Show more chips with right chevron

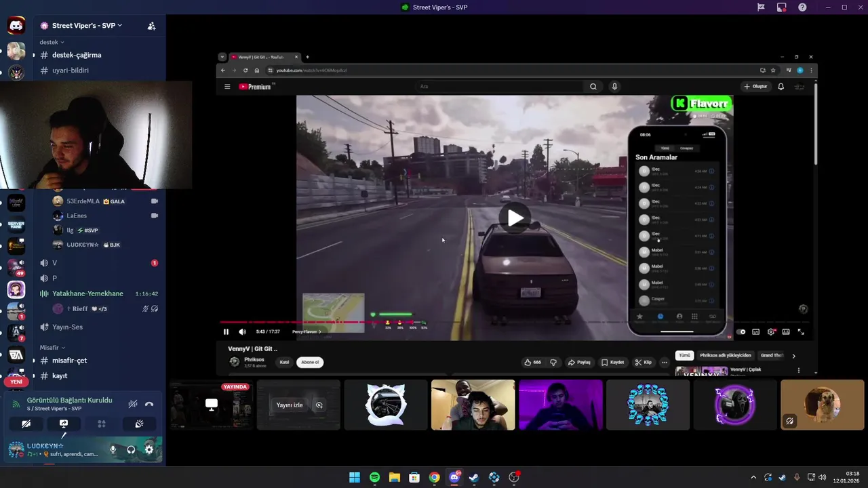793,356
